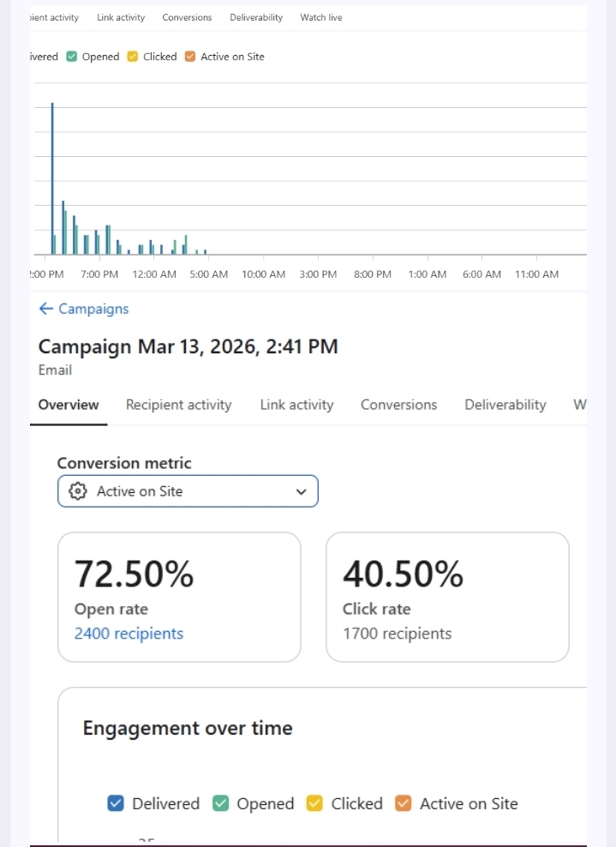
Task: Open the Link activity tab below campaign title
Action: click(x=297, y=405)
